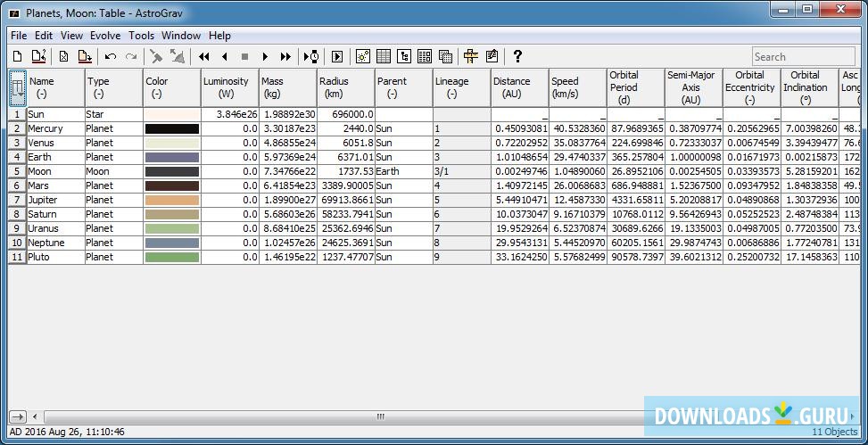Click Mercury's black color swatch
The height and width of the screenshot is (445, 868).
tap(171, 129)
